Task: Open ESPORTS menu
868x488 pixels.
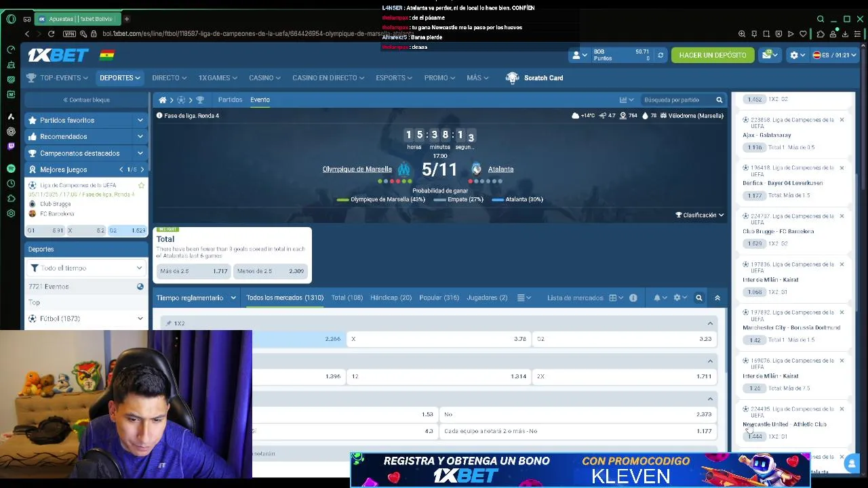Action: point(394,78)
